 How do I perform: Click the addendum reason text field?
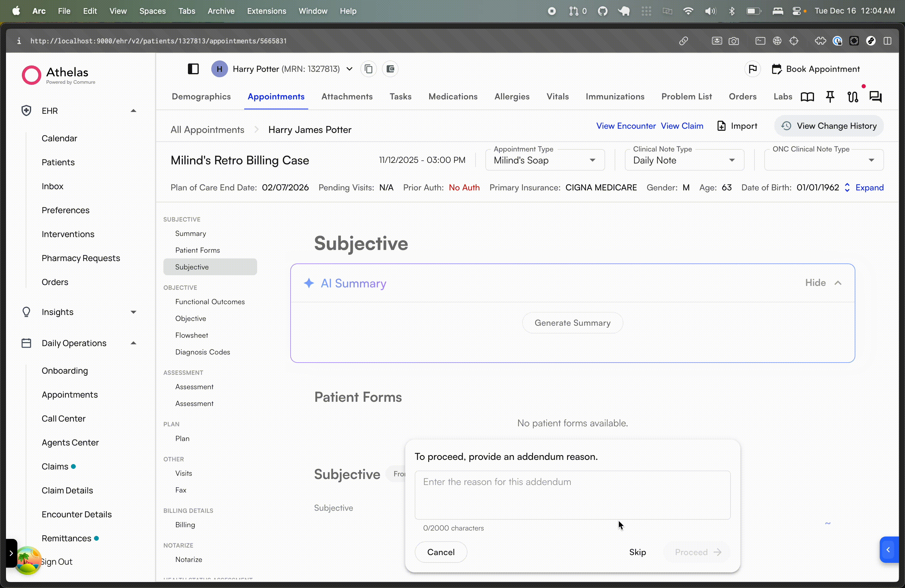coord(573,494)
